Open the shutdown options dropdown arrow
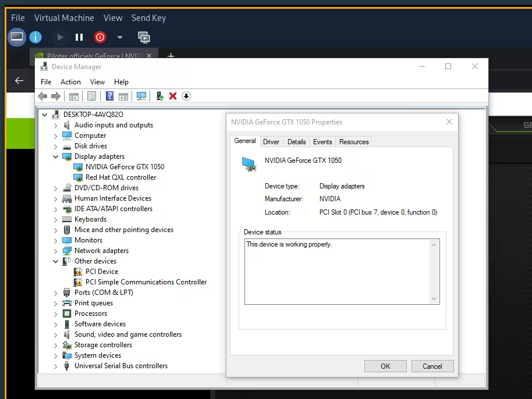 [120, 37]
